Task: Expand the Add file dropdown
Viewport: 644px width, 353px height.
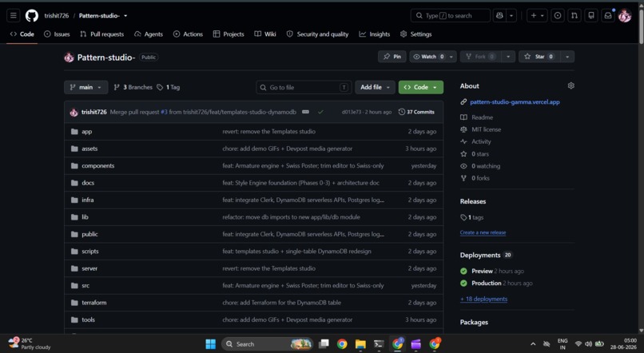Action: pos(375,87)
